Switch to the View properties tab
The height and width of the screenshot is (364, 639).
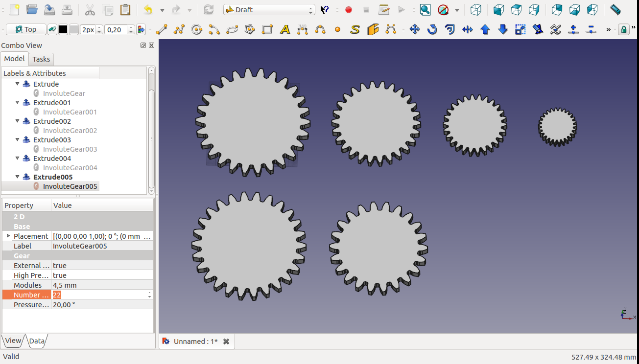pos(13,341)
